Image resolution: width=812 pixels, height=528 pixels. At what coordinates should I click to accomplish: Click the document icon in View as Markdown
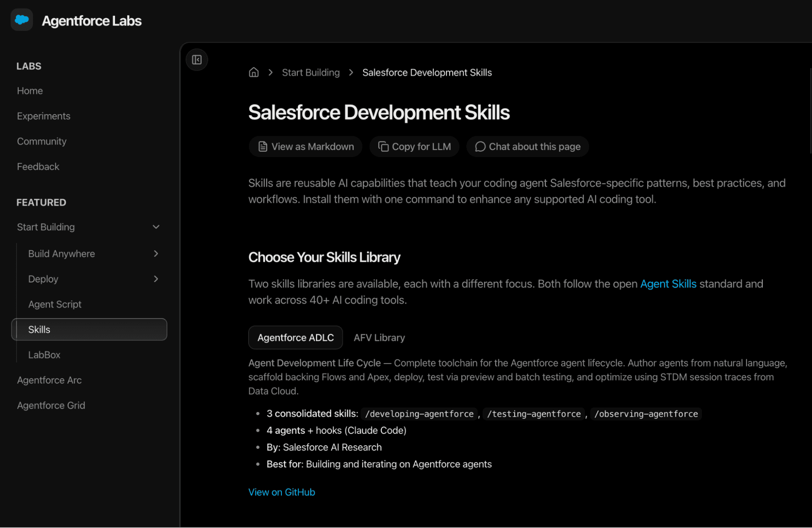point(263,147)
